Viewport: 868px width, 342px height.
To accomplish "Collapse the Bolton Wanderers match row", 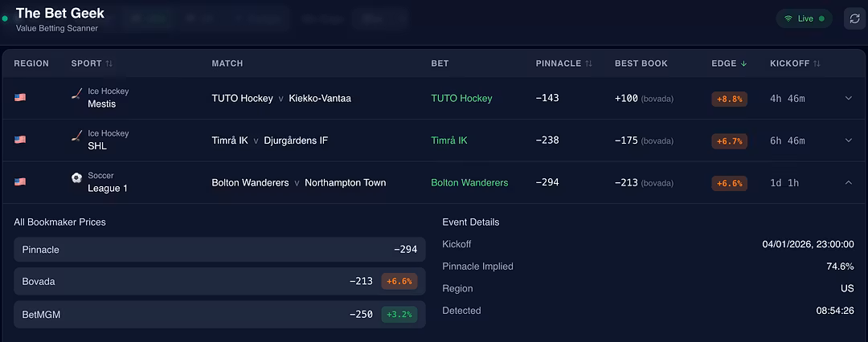I will 848,182.
